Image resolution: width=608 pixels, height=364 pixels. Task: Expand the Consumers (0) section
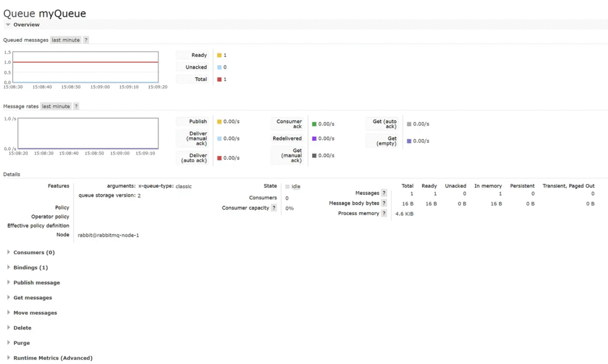tap(34, 252)
